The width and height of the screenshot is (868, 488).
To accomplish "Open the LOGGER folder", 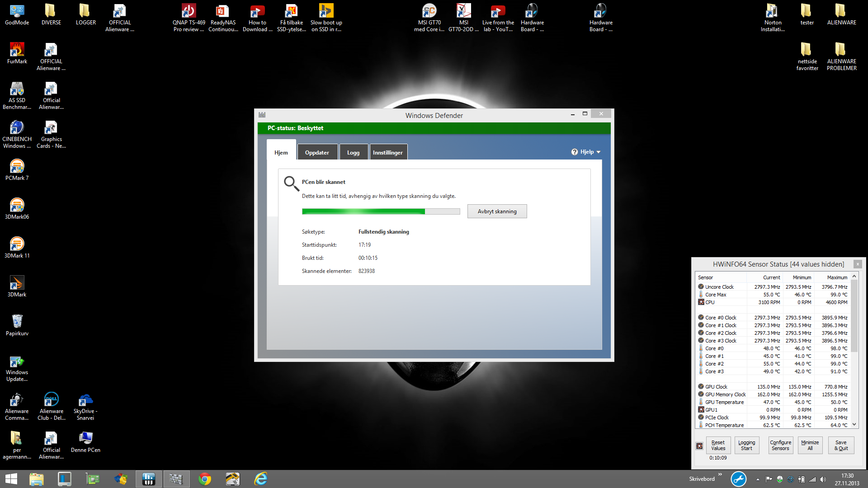I will [x=86, y=15].
